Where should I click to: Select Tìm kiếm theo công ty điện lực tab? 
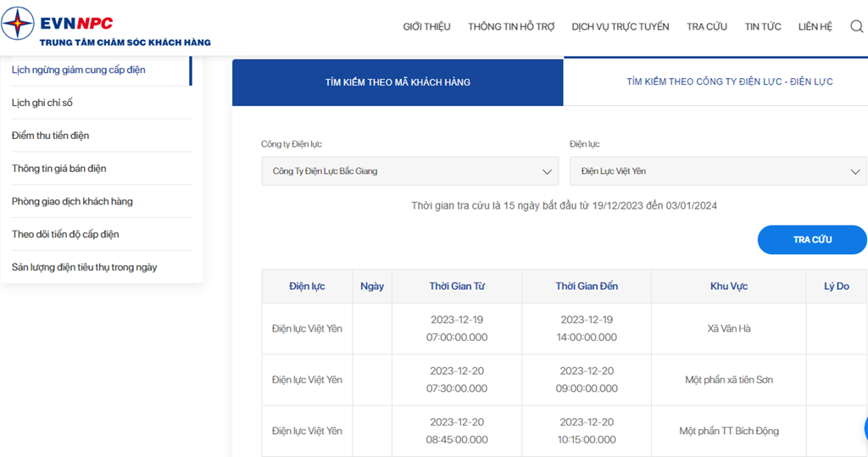(x=730, y=81)
